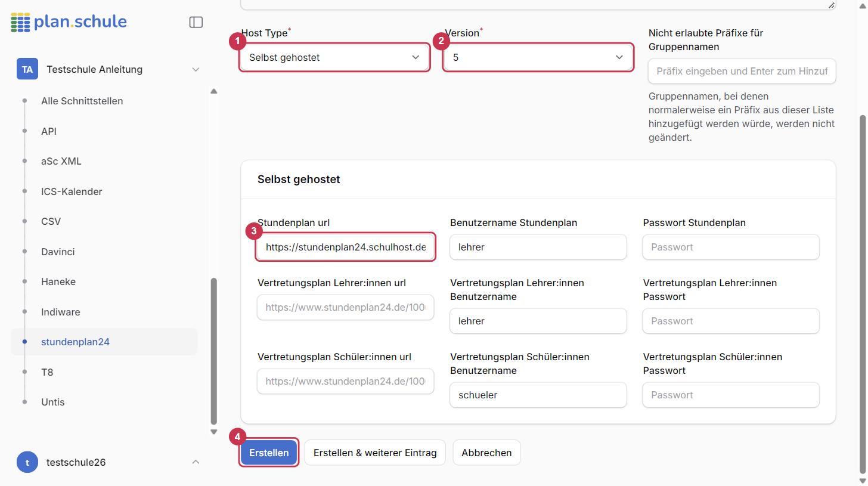Click the sidebar scrollbar down arrow
This screenshot has height=486, width=868.
[214, 432]
